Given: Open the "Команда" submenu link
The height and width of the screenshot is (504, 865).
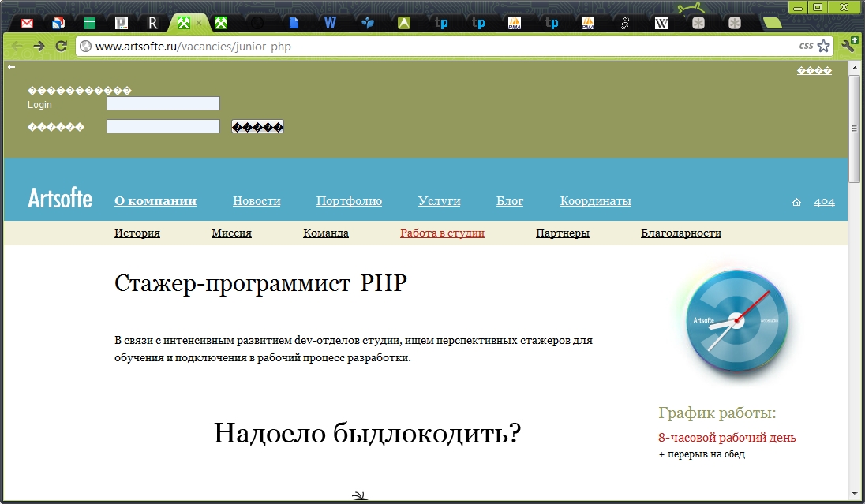Looking at the screenshot, I should pyautogui.click(x=326, y=233).
